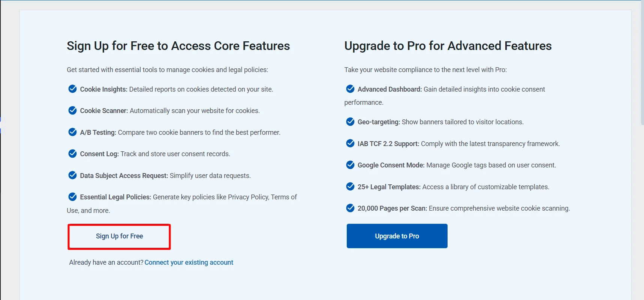644x300 pixels.
Task: Click the 20,000 Pages per Scan checkmark
Action: click(x=350, y=208)
